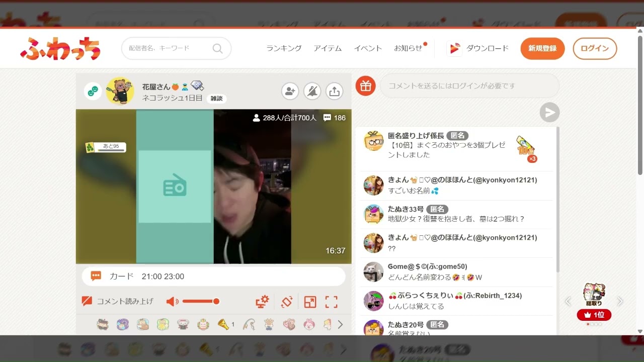Click the 総取り cat ranking icon
Image resolution: width=644 pixels, height=362 pixels.
(594, 295)
